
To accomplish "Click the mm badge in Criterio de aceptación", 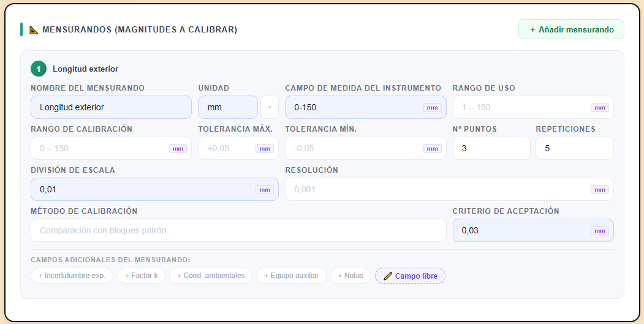I will (x=600, y=231).
